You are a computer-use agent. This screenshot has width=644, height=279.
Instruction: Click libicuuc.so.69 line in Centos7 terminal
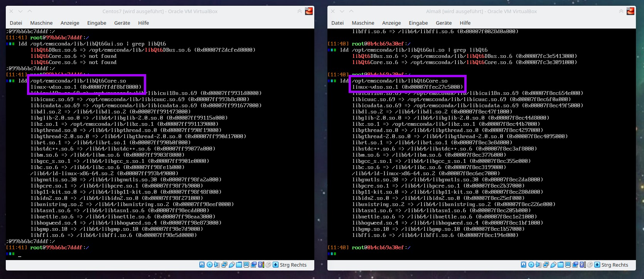140,99
